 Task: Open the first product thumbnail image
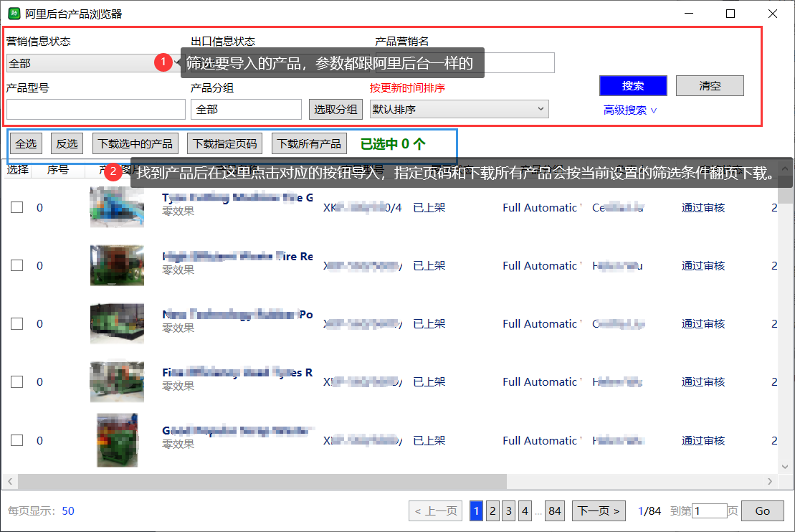pos(117,207)
